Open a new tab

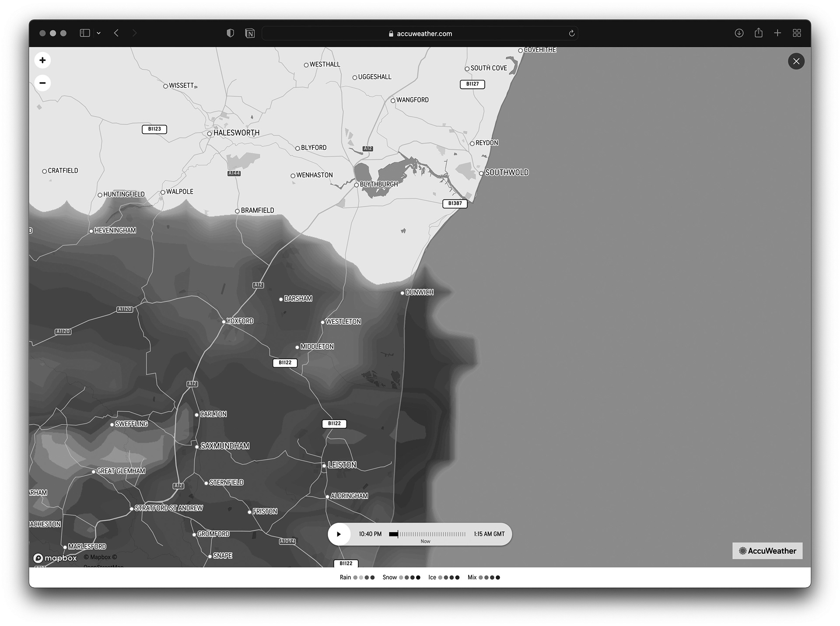pos(777,33)
